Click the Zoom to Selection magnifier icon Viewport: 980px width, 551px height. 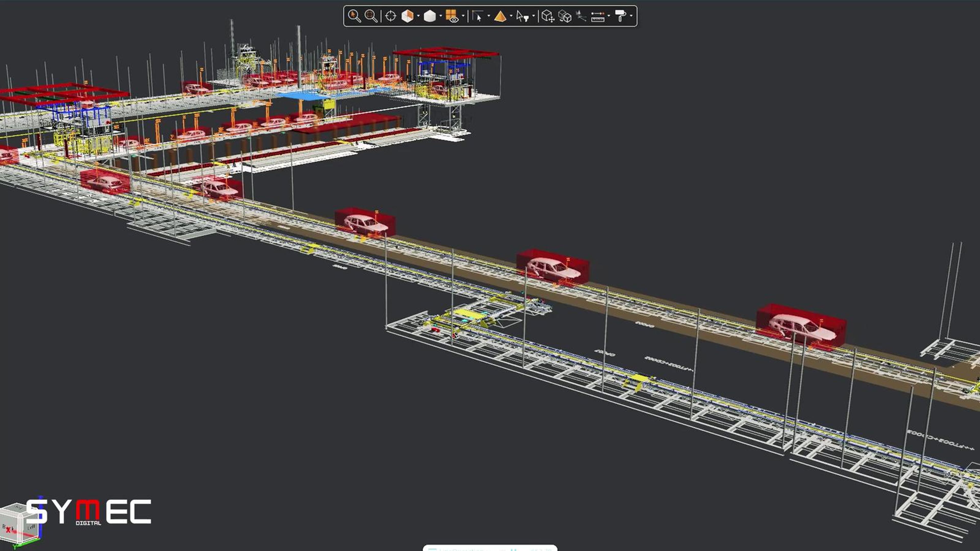(x=354, y=16)
